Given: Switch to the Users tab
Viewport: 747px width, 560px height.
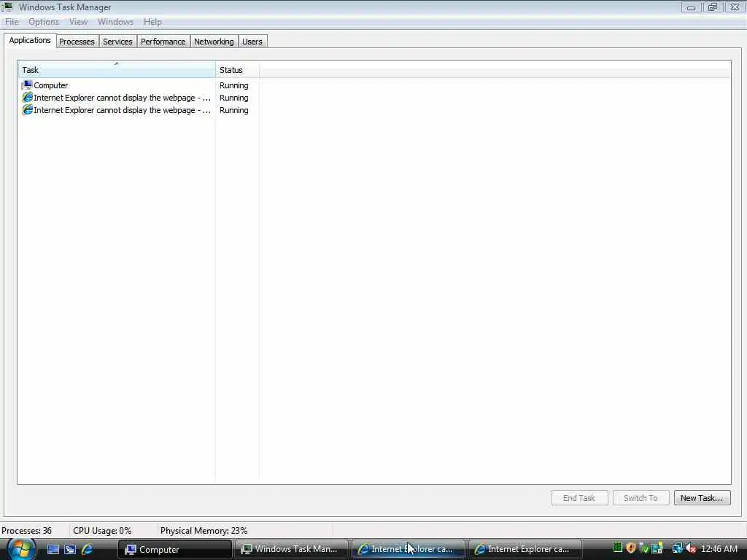Looking at the screenshot, I should [252, 42].
